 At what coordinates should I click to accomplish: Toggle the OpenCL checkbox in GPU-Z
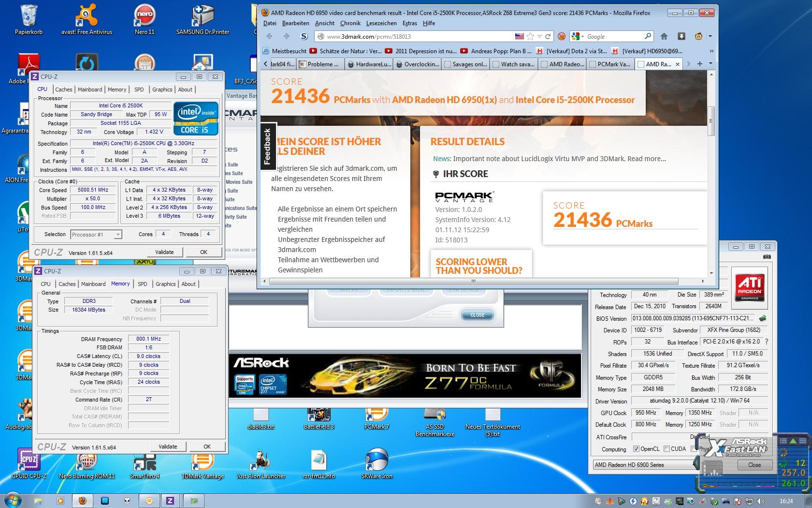pyautogui.click(x=636, y=449)
